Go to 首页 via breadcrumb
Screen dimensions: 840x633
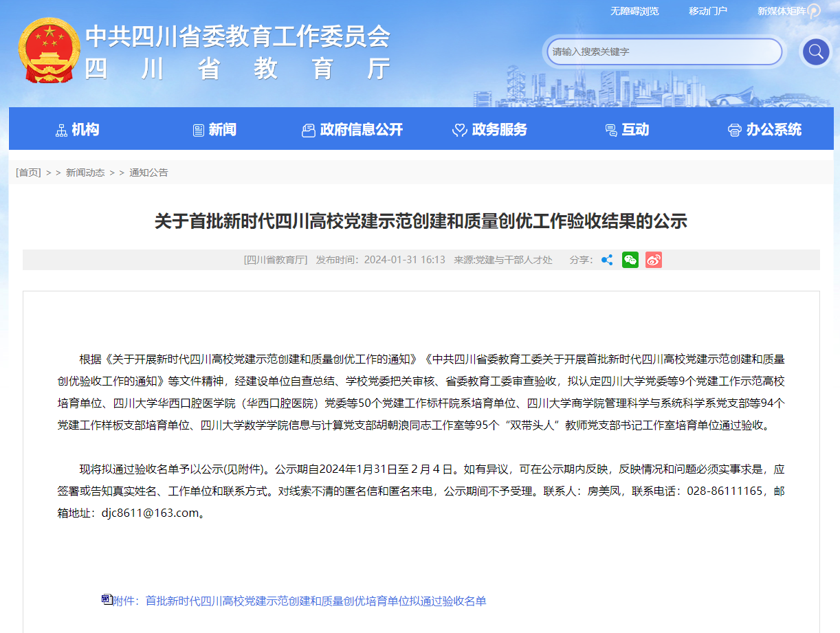pos(28,173)
